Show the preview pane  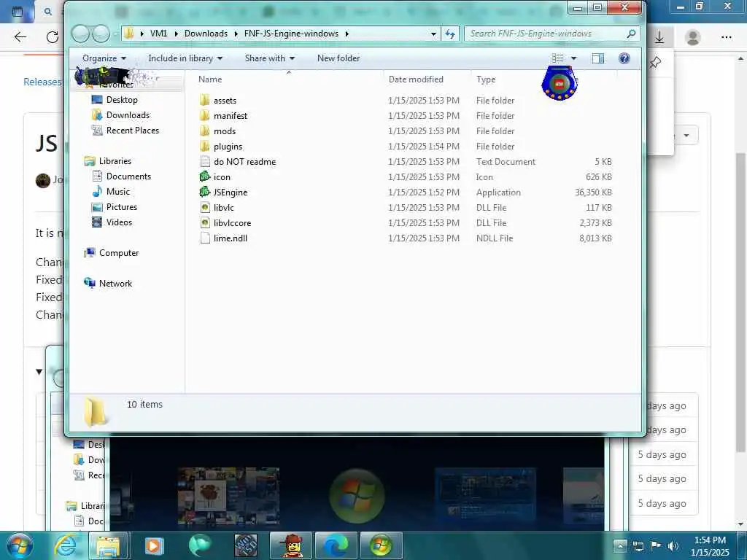pos(598,58)
